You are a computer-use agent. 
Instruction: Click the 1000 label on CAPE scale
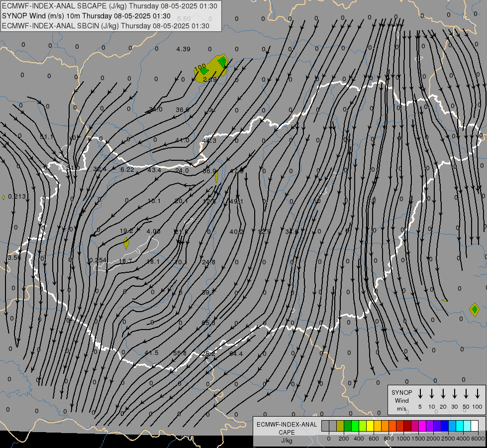click(x=403, y=439)
